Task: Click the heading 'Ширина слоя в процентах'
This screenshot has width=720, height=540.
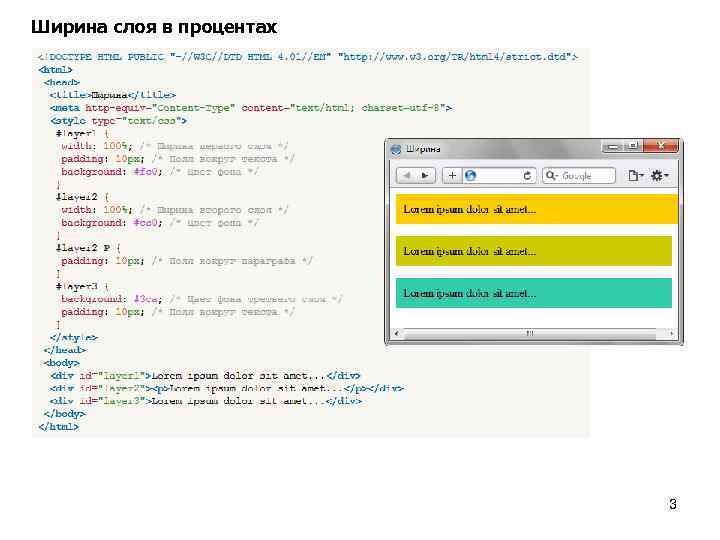Action: pos(154,27)
